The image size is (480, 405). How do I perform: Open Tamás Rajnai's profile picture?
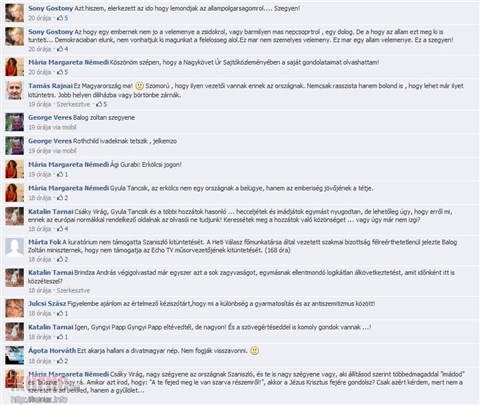(14, 90)
